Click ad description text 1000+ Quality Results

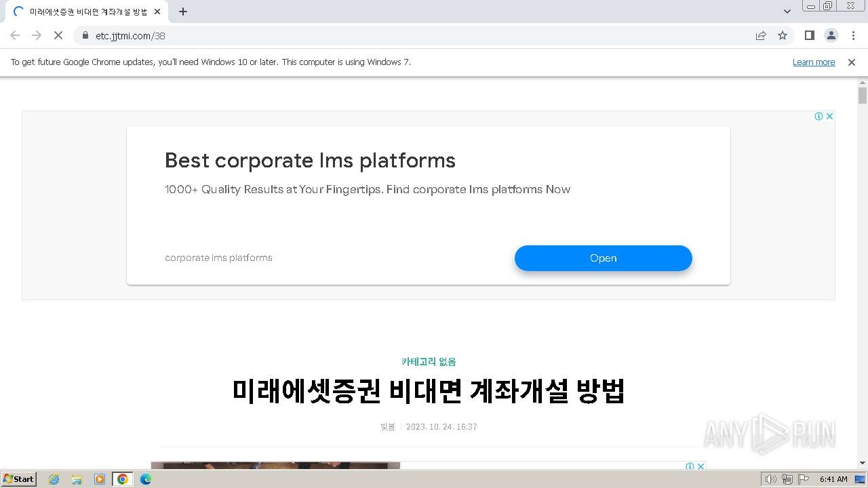[x=368, y=189]
